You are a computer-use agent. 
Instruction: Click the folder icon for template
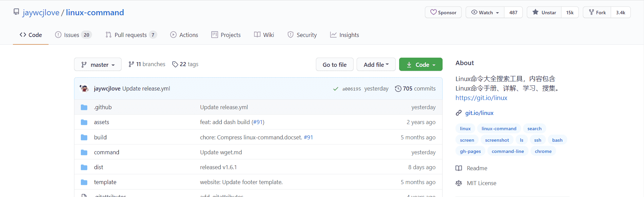pyautogui.click(x=84, y=182)
